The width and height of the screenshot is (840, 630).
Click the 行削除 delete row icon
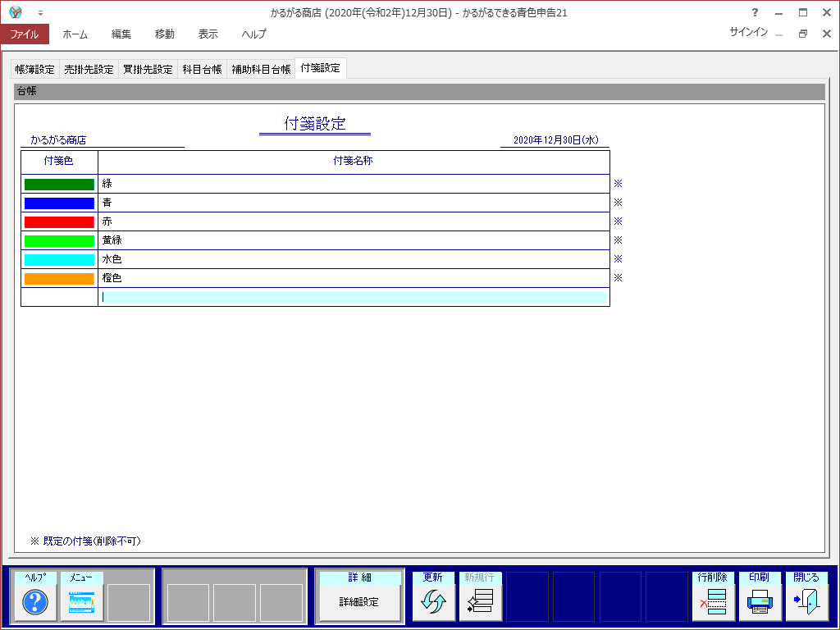click(713, 602)
